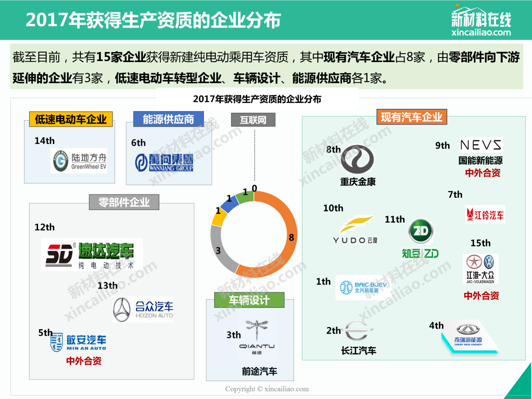
Task: Click the 重庆金康 caption text
Action: (358, 182)
